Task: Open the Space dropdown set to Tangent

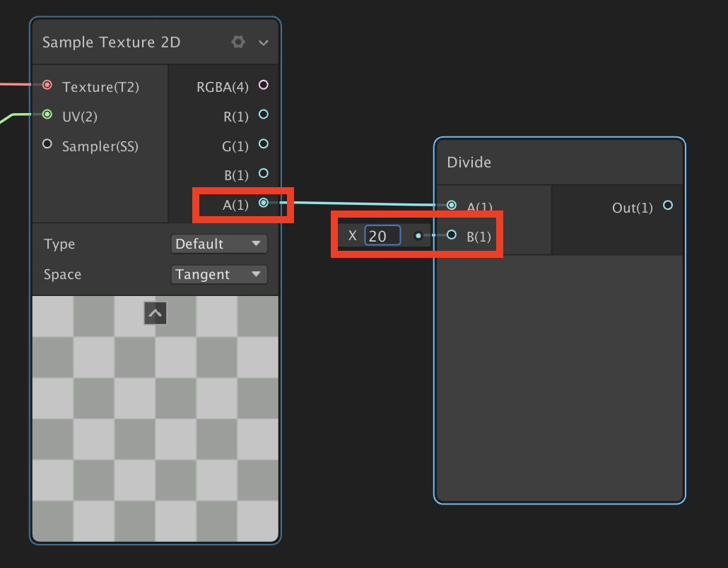Action: tap(219, 275)
